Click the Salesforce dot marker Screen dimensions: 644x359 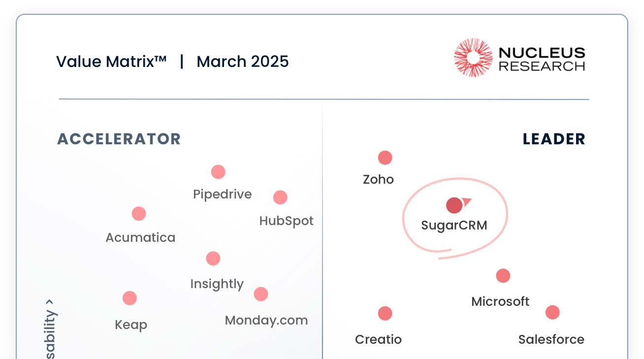pyautogui.click(x=552, y=312)
